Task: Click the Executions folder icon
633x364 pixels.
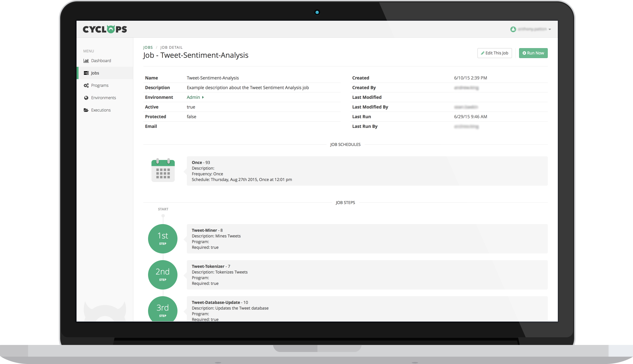Action: (86, 110)
